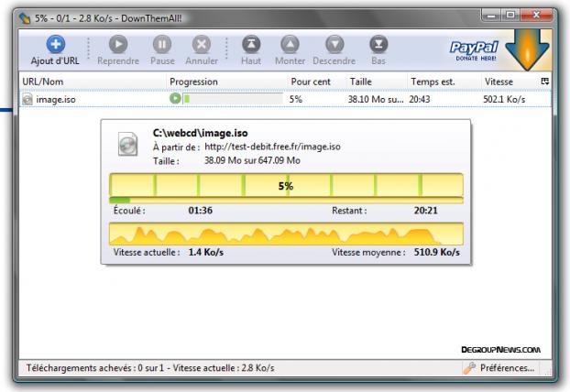Pause the download via Pause icon
The height and width of the screenshot is (392, 570).
point(162,44)
